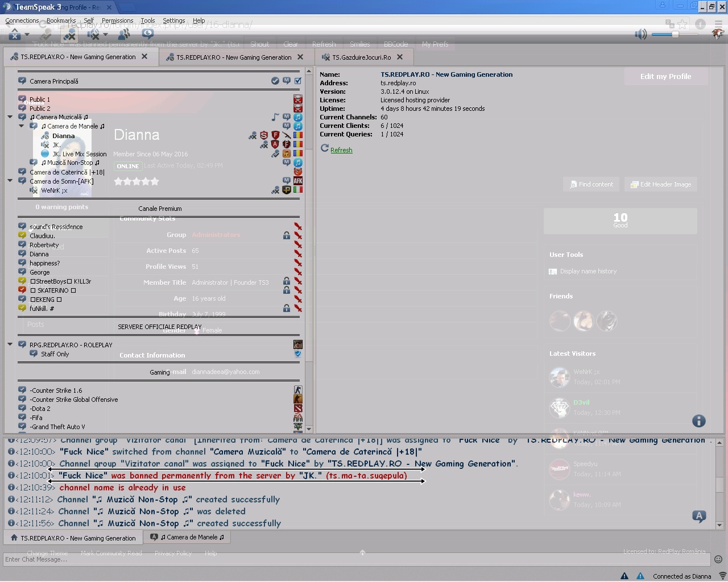This screenshot has width=728, height=582.
Task: Click the blue info icon in server panel
Action: coord(699,421)
